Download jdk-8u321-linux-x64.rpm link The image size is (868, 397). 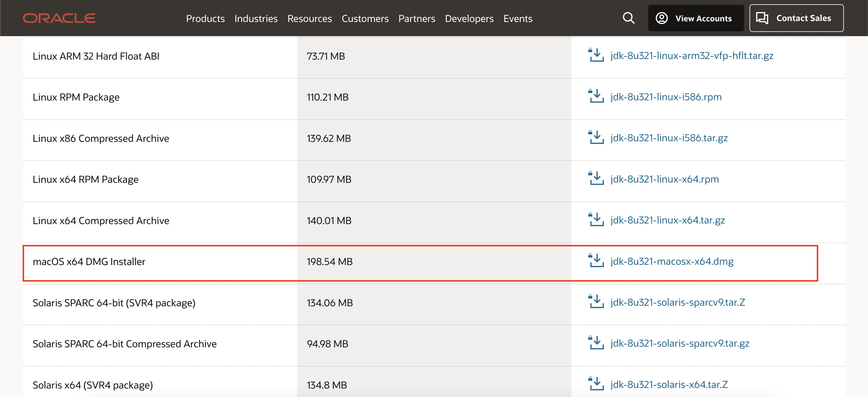click(664, 179)
